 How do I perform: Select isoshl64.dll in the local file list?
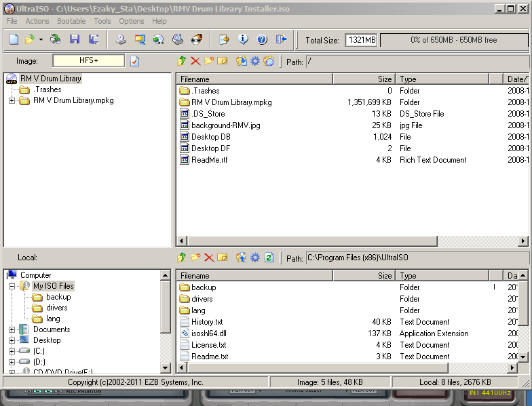[209, 333]
